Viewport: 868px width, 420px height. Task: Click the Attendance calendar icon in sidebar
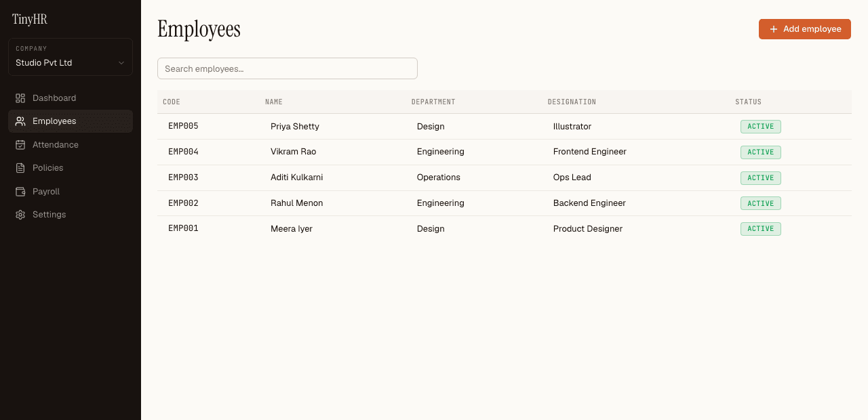coord(20,145)
